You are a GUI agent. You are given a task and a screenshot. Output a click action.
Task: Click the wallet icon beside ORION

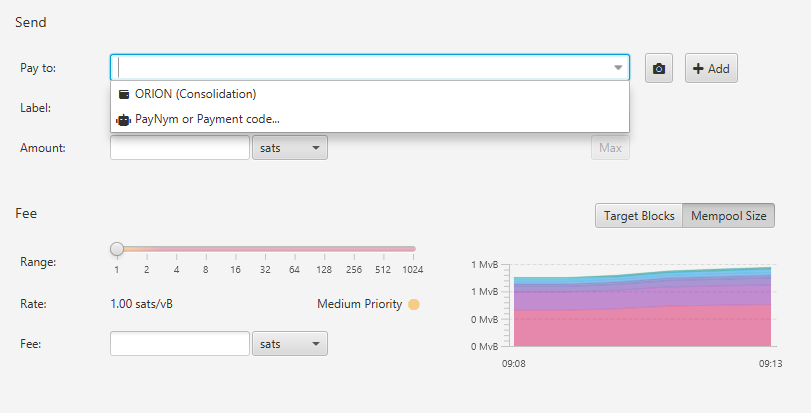124,95
